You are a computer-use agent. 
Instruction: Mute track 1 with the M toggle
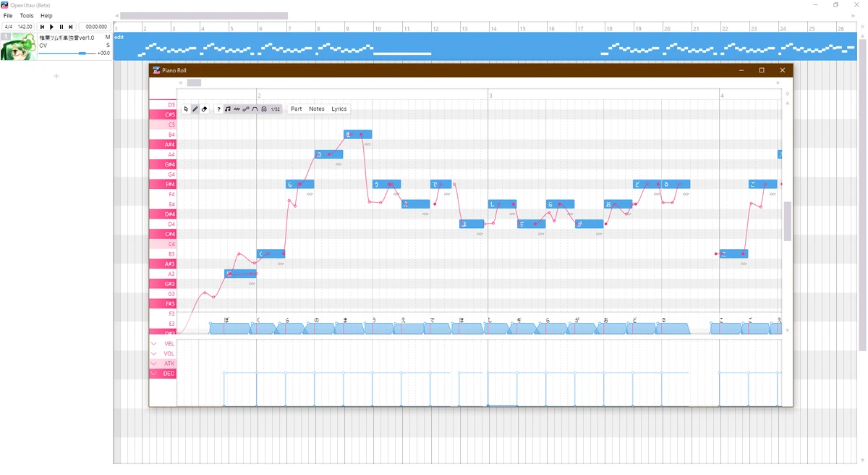coord(106,38)
